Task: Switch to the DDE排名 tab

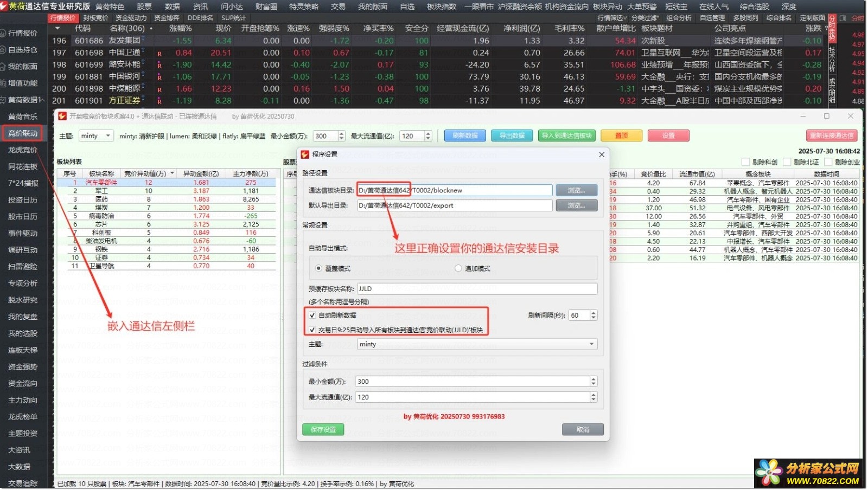Action: [200, 18]
